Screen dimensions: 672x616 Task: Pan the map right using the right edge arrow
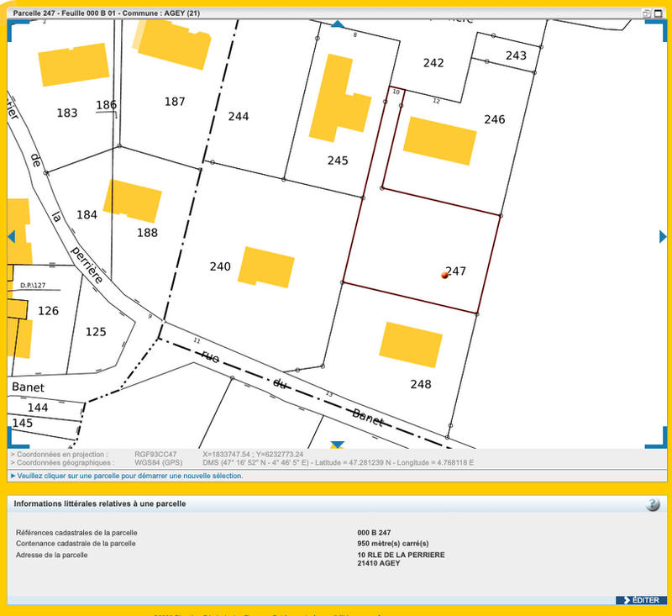662,238
